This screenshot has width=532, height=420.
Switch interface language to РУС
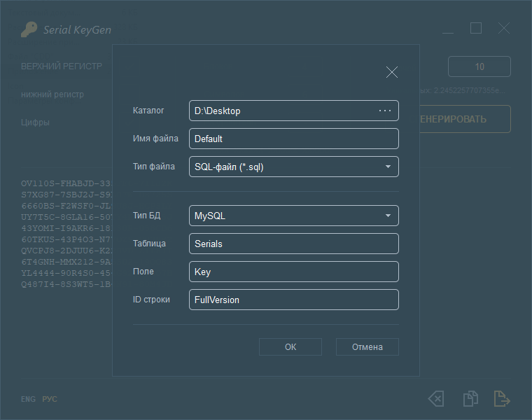point(50,399)
